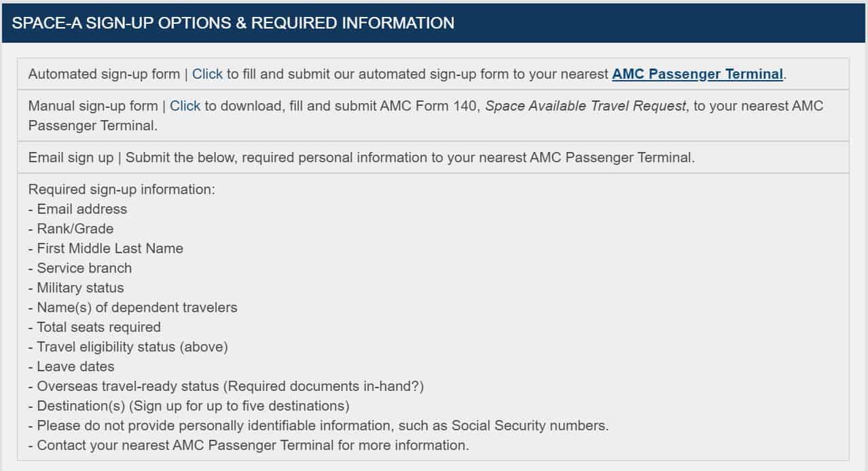Click the Service branch list item
Screen dimensions: 868x471
tap(80, 268)
